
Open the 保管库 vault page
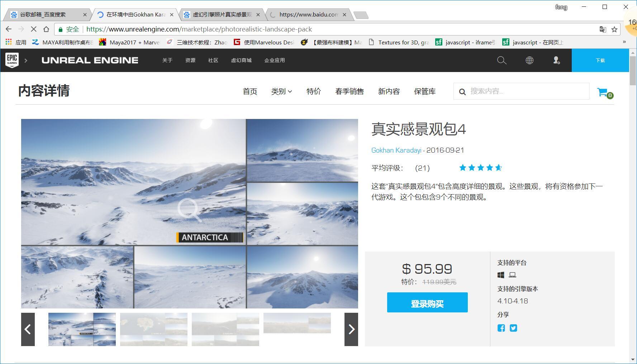(425, 91)
